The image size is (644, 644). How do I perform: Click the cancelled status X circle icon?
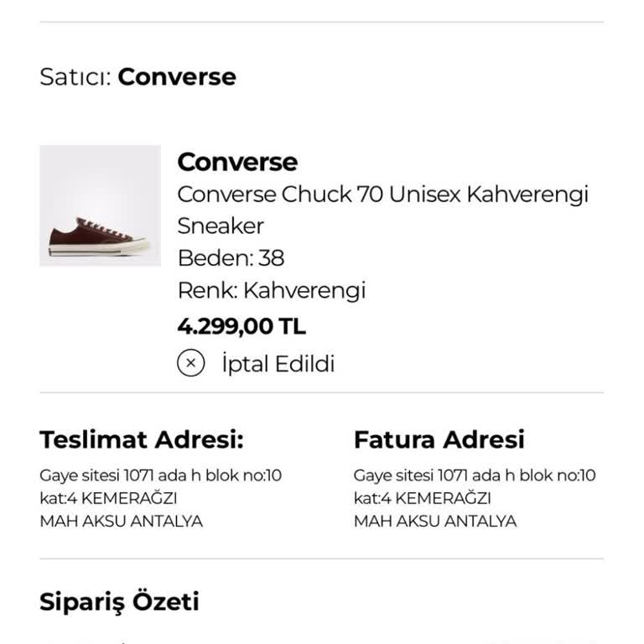coord(190,363)
